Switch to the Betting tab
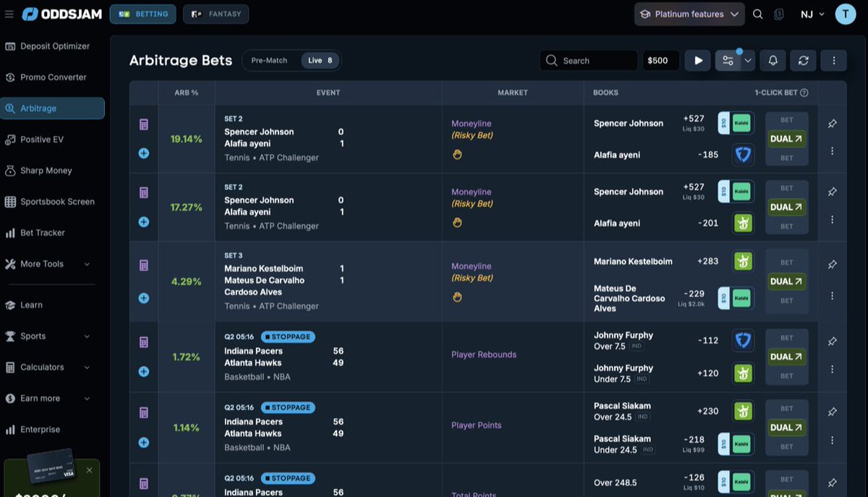Screen dimensions: 868x497 (142, 14)
